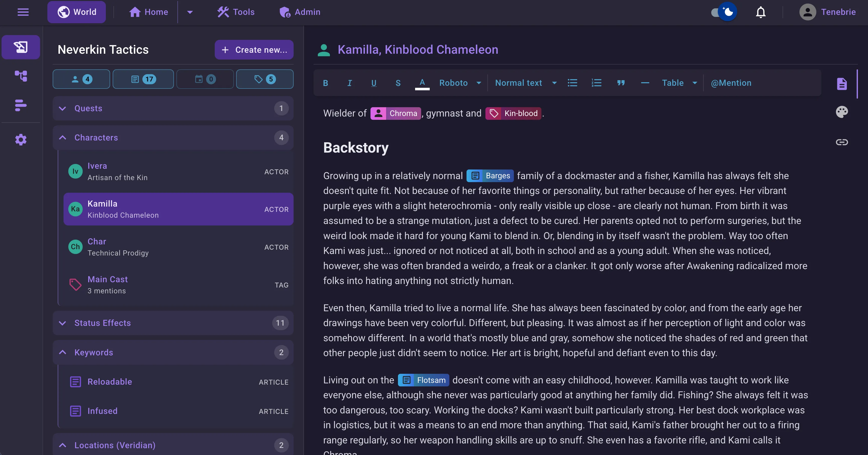Image resolution: width=868 pixels, height=455 pixels.
Task: Toggle strikethrough formatting
Action: (398, 83)
